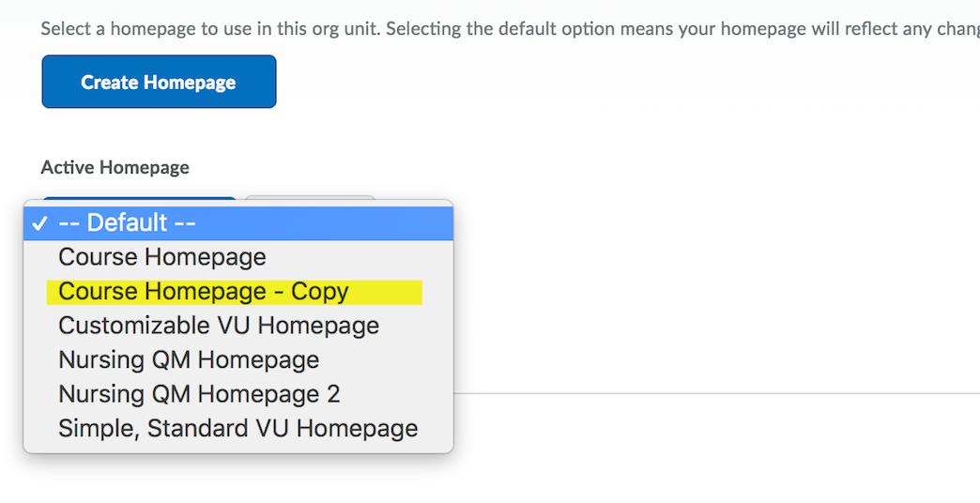Select the highlighted Course Homepage - Copy
980x503 pixels.
tap(203, 292)
